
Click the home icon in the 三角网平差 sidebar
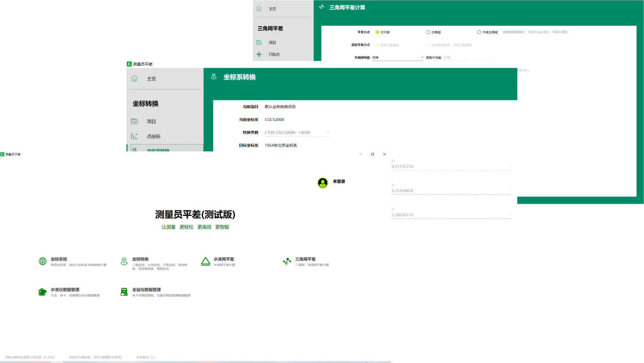259,8
